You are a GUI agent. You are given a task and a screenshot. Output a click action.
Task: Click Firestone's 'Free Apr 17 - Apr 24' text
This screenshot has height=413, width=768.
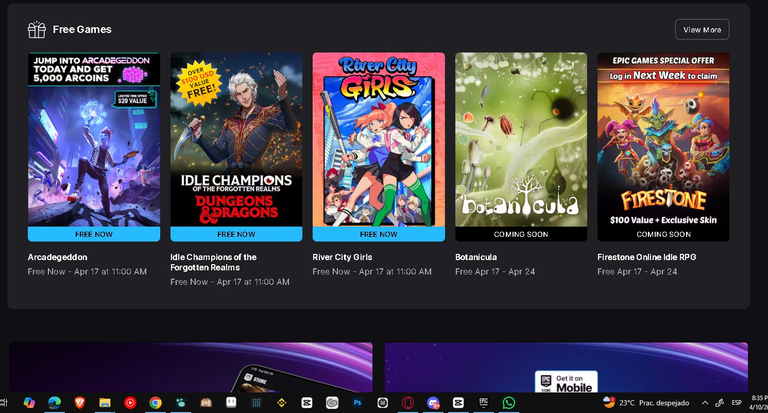click(637, 271)
